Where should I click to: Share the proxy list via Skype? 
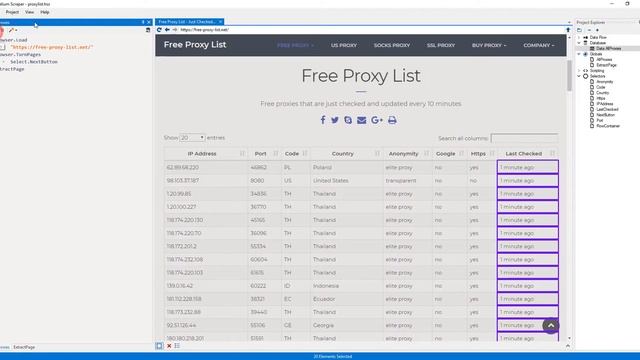pos(348,120)
